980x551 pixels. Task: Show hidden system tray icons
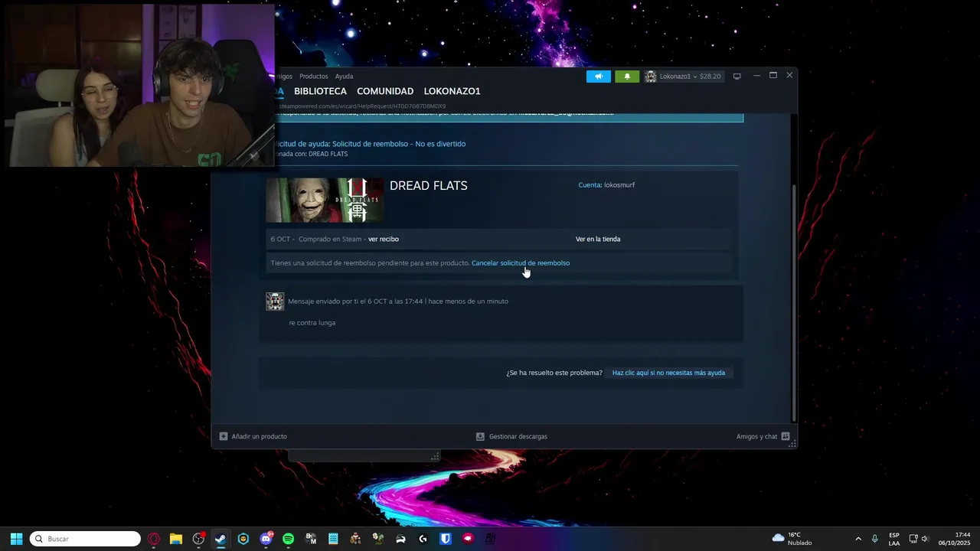pos(858,539)
